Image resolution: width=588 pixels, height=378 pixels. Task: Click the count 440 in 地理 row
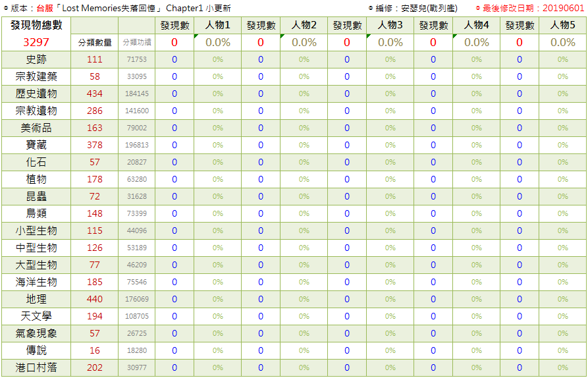pyautogui.click(x=95, y=299)
